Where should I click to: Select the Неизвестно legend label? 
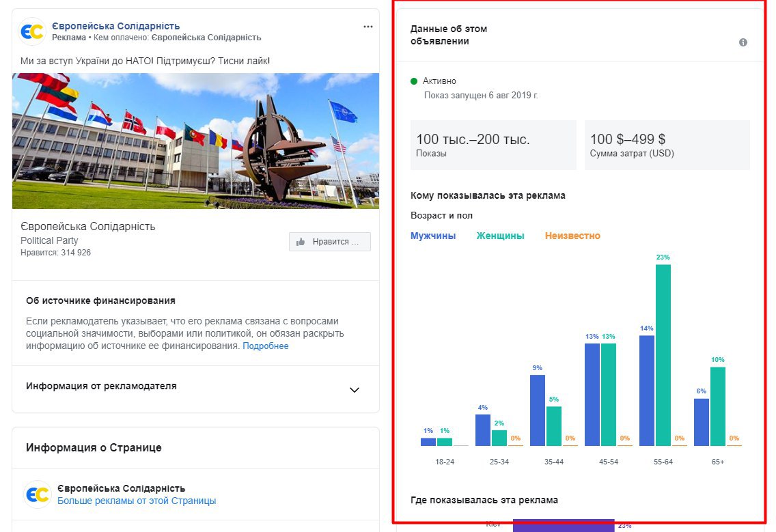coord(572,236)
